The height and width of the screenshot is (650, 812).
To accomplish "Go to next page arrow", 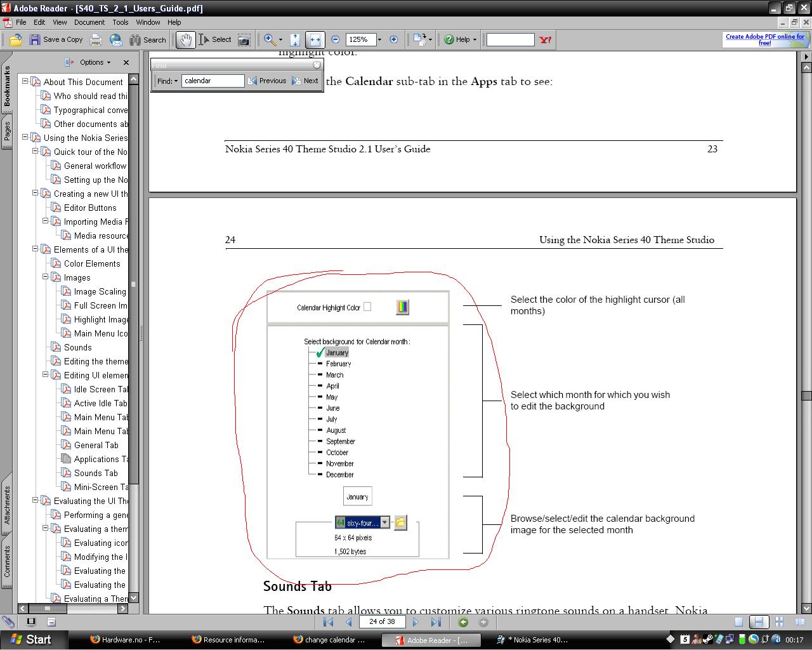I will 416,622.
